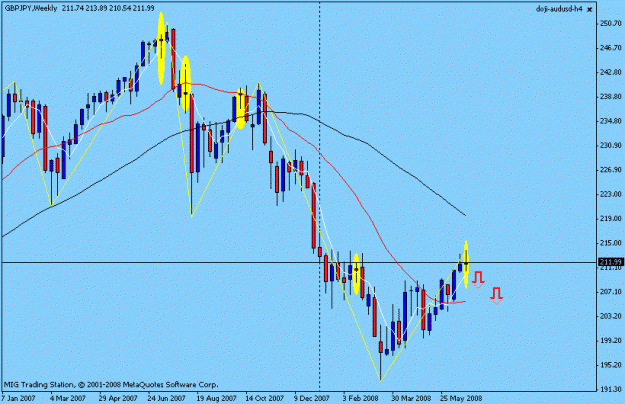Click the current price label 211.99
The image size is (625, 404).
pyautogui.click(x=611, y=262)
